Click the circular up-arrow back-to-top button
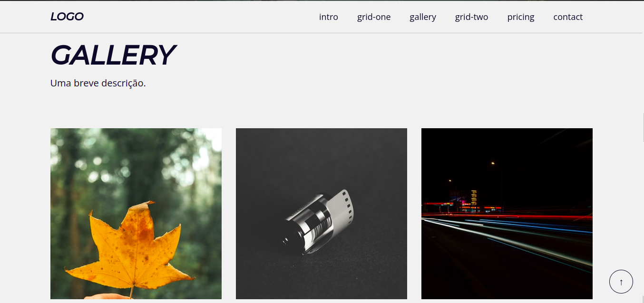The image size is (644, 303). [621, 282]
